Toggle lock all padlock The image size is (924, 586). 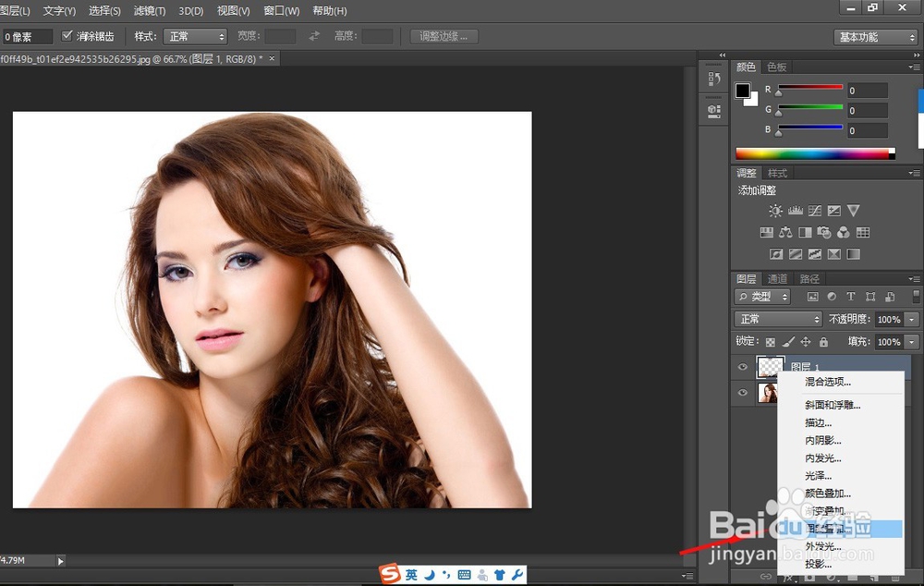click(824, 342)
